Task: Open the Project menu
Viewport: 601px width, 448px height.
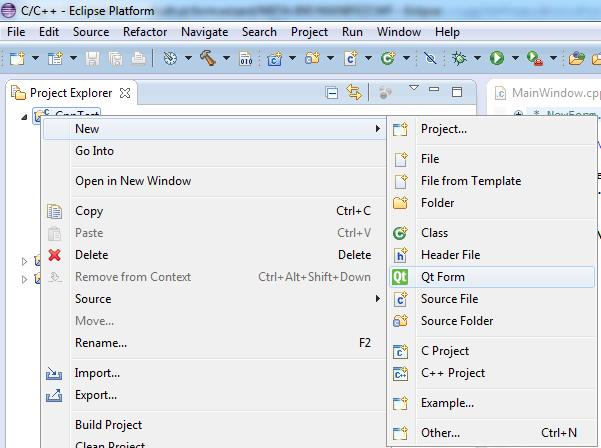Action: (x=309, y=32)
